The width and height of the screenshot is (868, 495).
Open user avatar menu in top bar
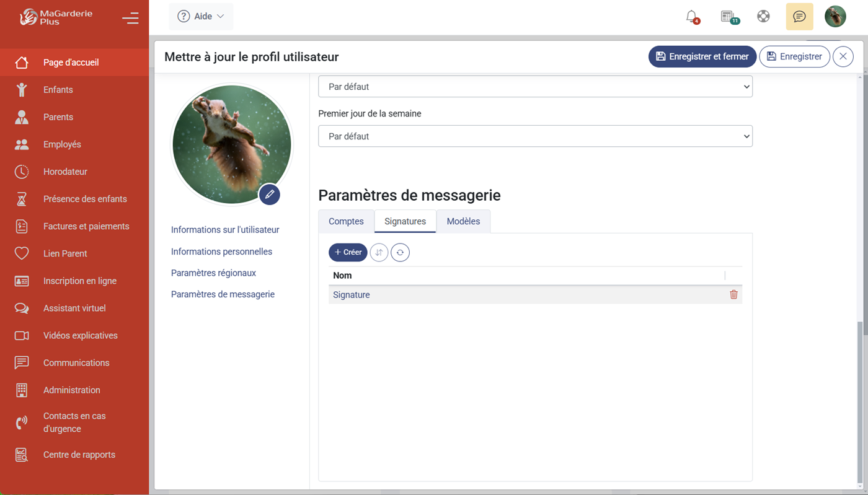pos(835,17)
